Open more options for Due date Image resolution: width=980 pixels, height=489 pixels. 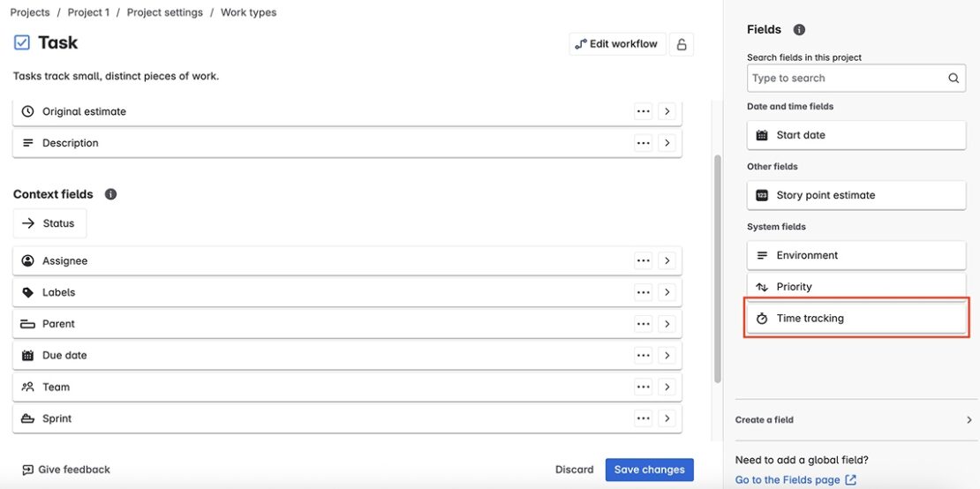pyautogui.click(x=643, y=356)
